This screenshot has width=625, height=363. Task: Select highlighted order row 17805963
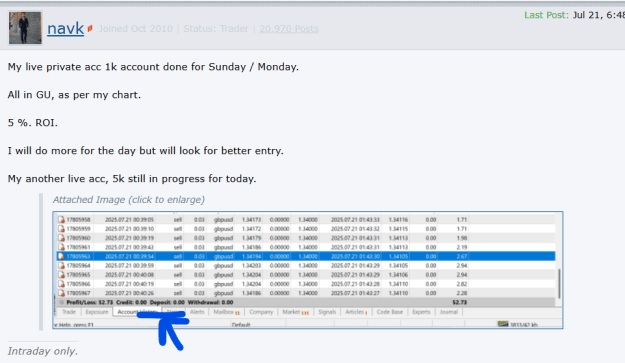[305, 256]
